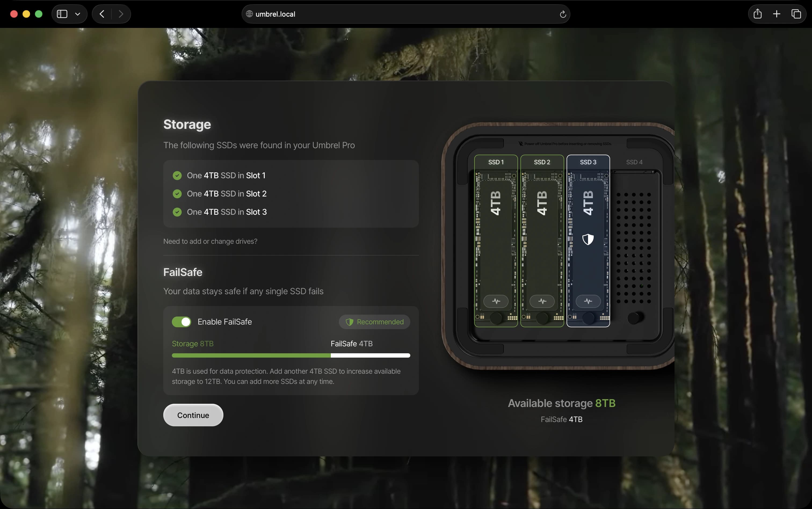The width and height of the screenshot is (812, 509).
Task: Click the shield icon in the Recommended badge
Action: tap(349, 322)
